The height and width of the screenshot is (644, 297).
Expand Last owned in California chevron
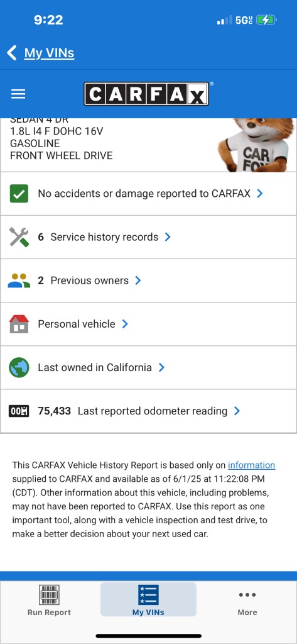(x=161, y=367)
